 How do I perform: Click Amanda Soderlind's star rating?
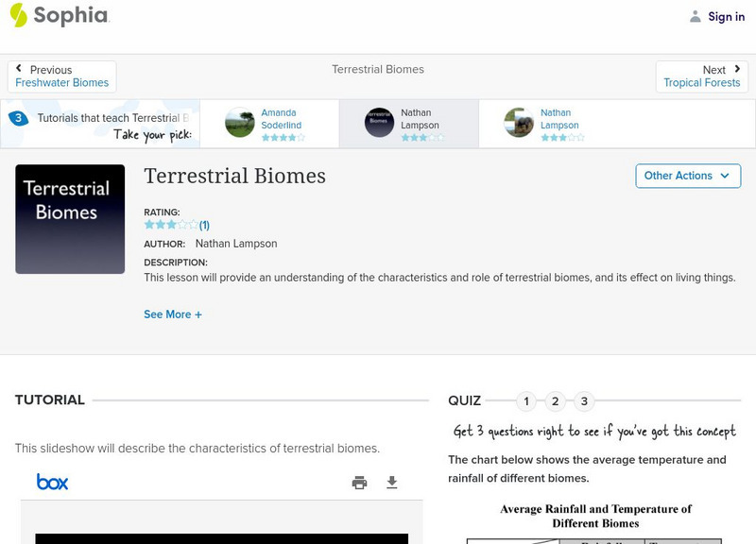[283, 137]
